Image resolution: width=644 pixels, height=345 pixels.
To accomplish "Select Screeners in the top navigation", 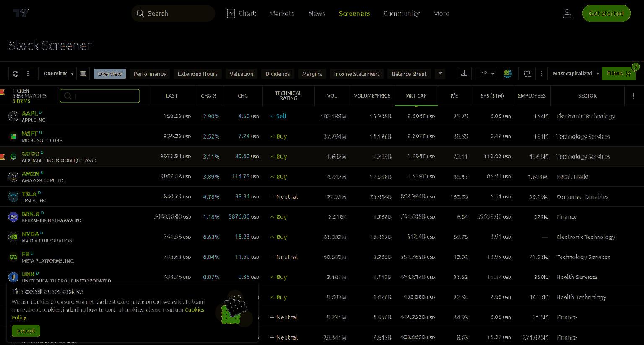I will click(x=354, y=13).
